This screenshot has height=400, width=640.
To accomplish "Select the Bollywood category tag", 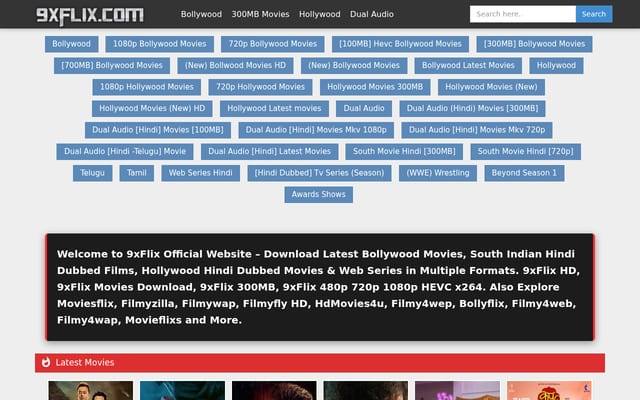I will (71, 44).
